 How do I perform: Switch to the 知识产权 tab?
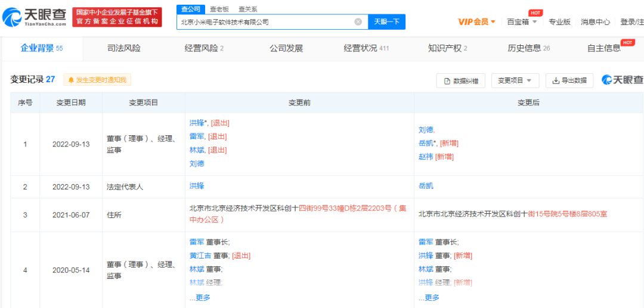pyautogui.click(x=448, y=48)
